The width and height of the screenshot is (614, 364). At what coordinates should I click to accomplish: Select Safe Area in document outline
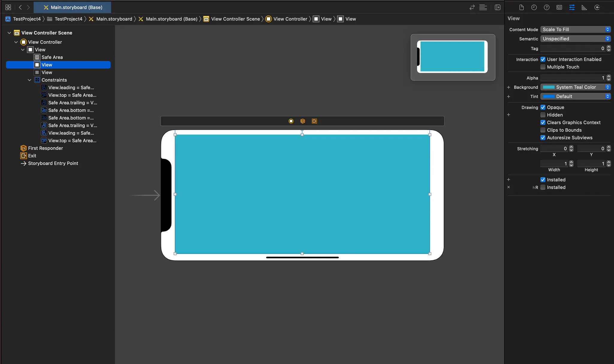tap(52, 57)
